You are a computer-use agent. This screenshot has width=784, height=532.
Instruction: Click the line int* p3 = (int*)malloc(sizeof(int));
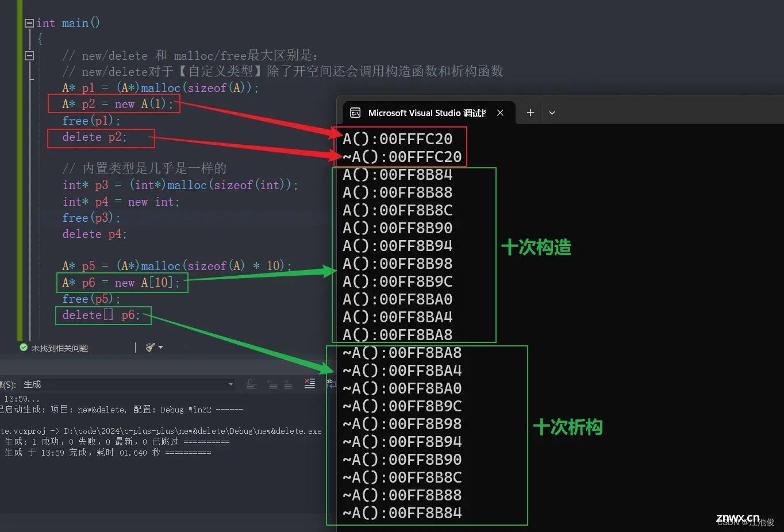(180, 185)
